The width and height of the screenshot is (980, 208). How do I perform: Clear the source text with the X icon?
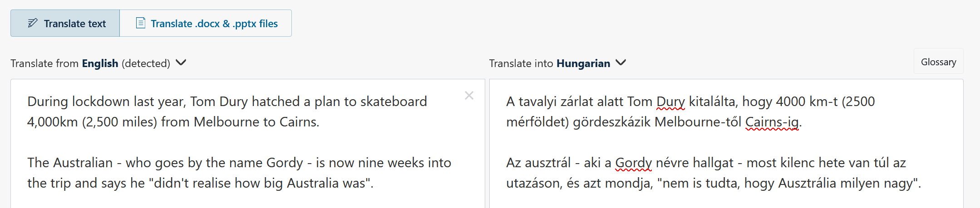pyautogui.click(x=469, y=96)
